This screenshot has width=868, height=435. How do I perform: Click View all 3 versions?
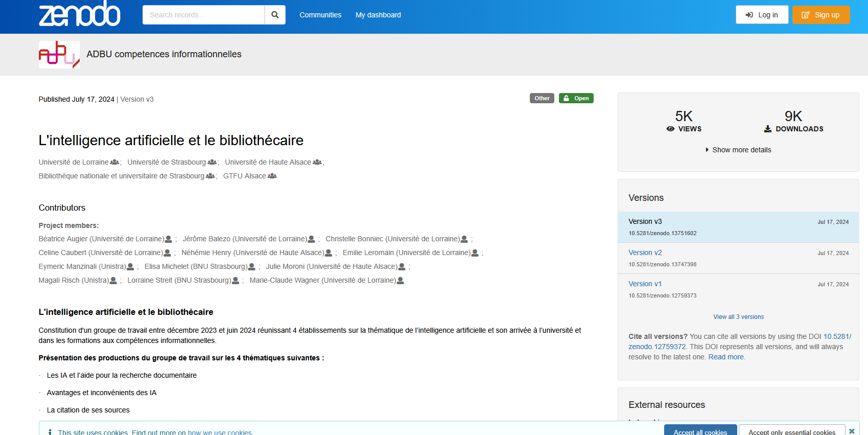coord(739,317)
